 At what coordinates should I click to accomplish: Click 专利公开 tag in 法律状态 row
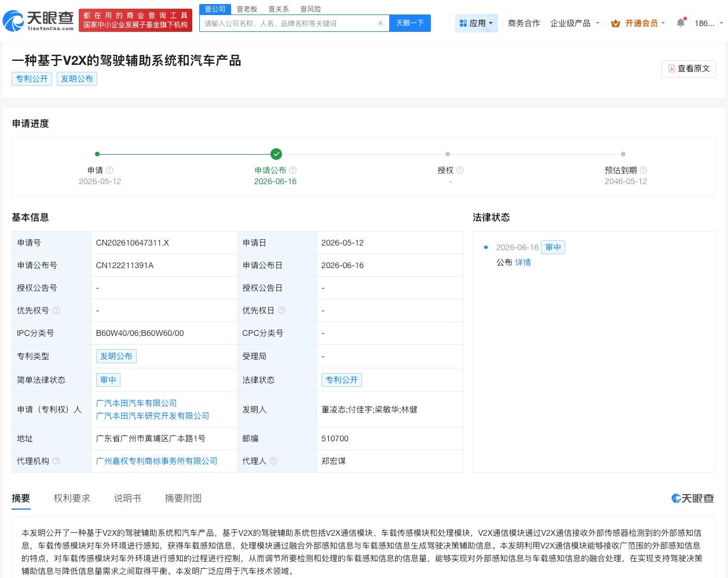click(342, 380)
